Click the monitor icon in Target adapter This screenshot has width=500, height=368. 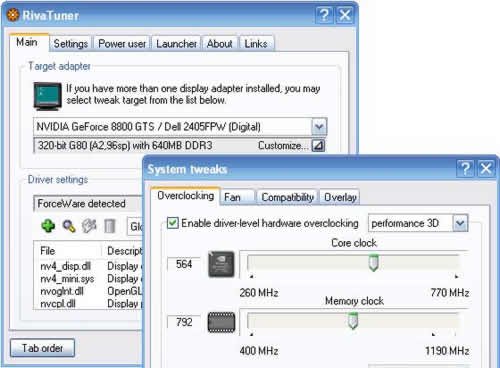coord(48,96)
